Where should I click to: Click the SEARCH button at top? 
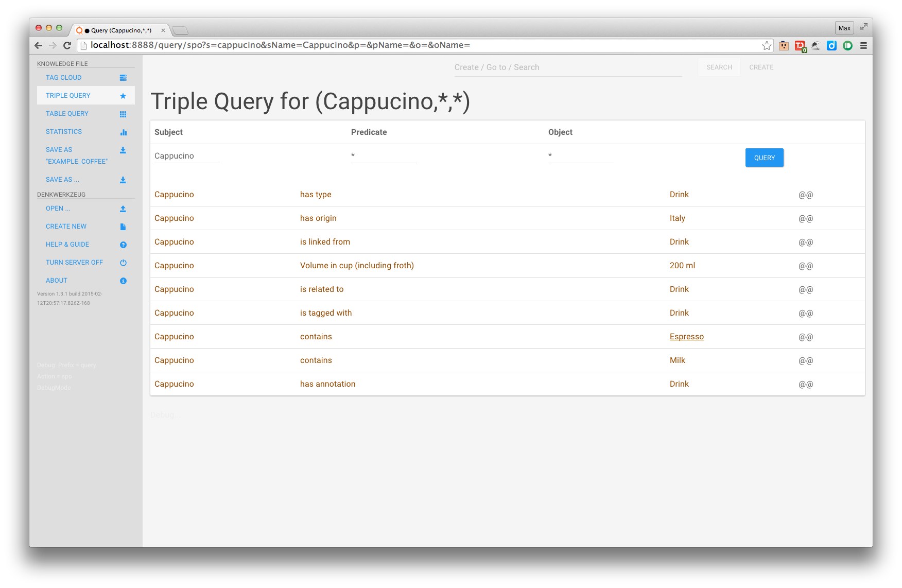[719, 67]
